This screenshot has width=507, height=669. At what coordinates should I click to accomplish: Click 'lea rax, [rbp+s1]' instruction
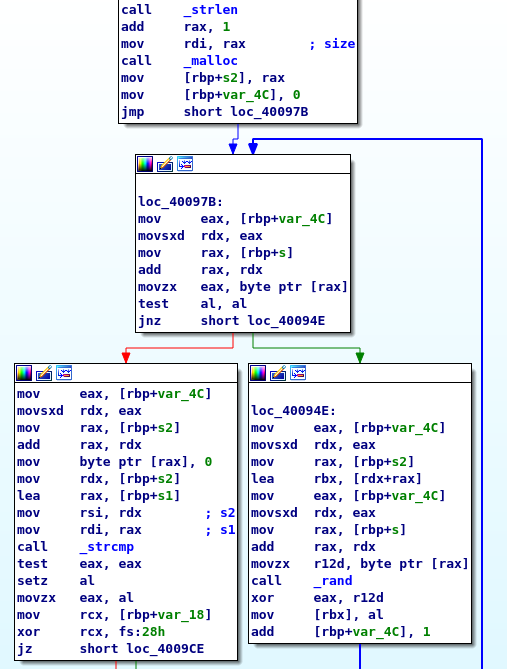point(99,496)
